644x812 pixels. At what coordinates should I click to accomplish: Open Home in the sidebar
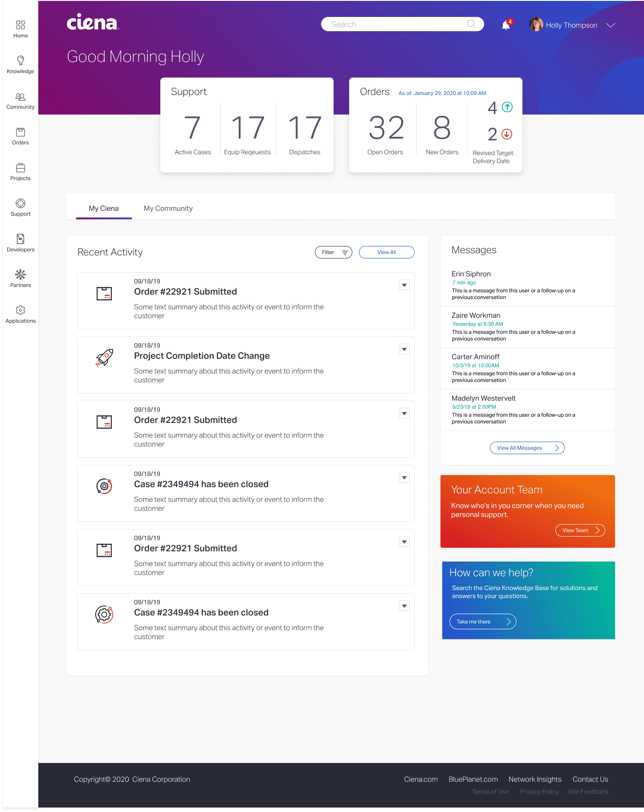pos(20,29)
